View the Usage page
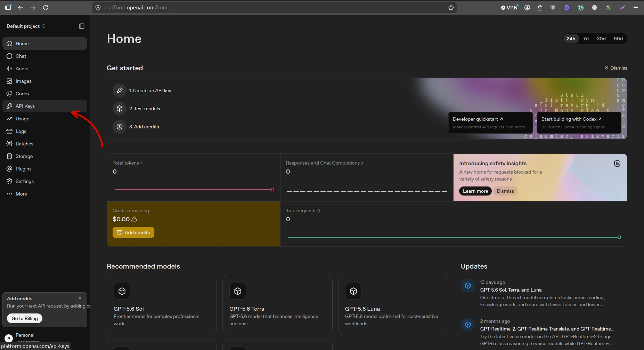The width and height of the screenshot is (644, 350). [x=44, y=119]
